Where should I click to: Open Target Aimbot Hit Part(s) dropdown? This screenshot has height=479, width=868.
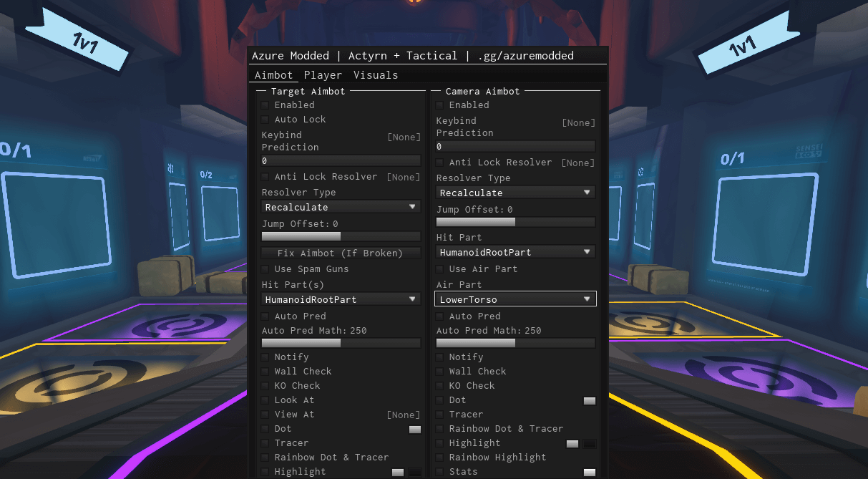(341, 299)
